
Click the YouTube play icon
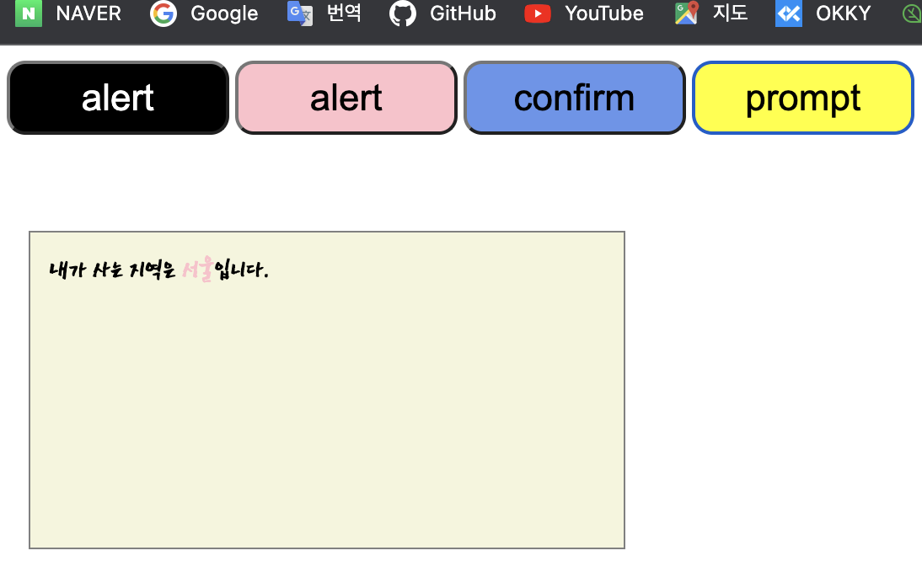click(538, 13)
